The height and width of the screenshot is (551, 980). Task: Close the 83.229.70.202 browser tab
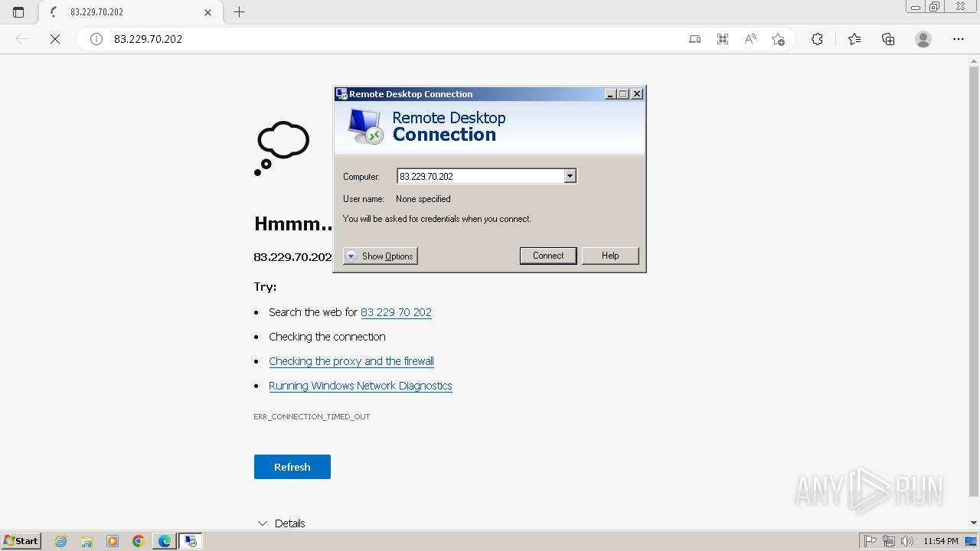208,12
